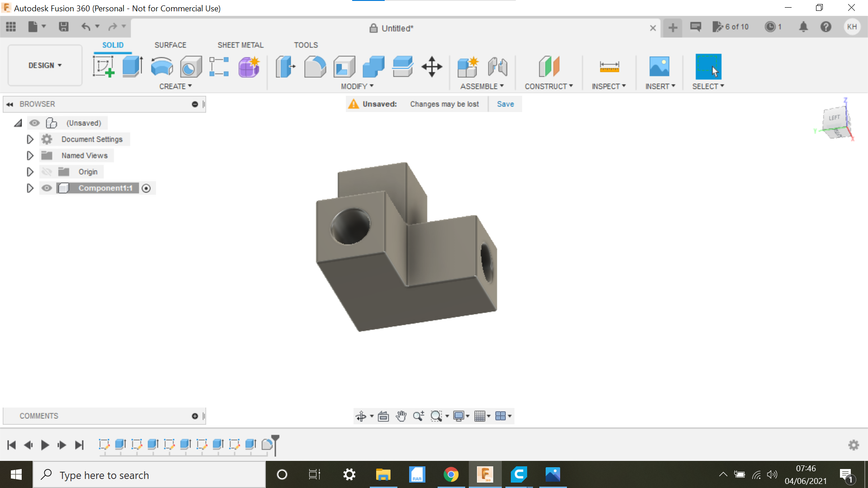The image size is (868, 488).
Task: Click the Insert Image icon
Action: point(659,66)
